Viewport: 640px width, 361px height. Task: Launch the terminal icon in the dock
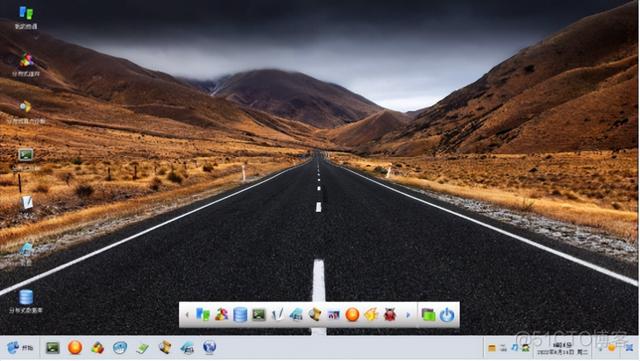click(259, 314)
